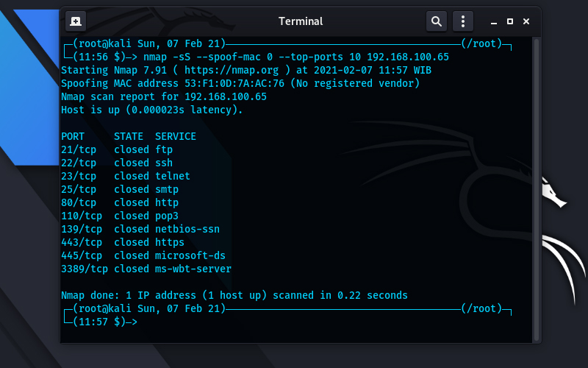588x368 pixels.
Task: Click the 'Starting Nmap 7.91' line
Action: 246,70
